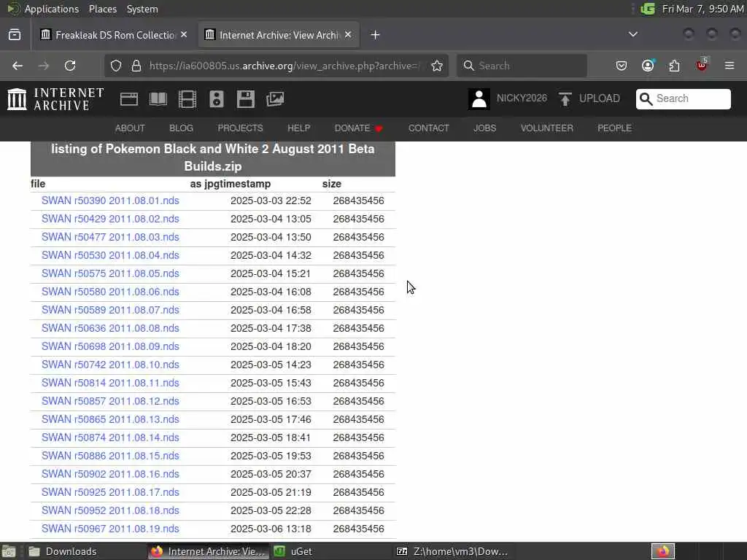Open SWAN r50429 2011.08.02.nds
Screen dimensions: 747x560
pyautogui.click(x=110, y=219)
